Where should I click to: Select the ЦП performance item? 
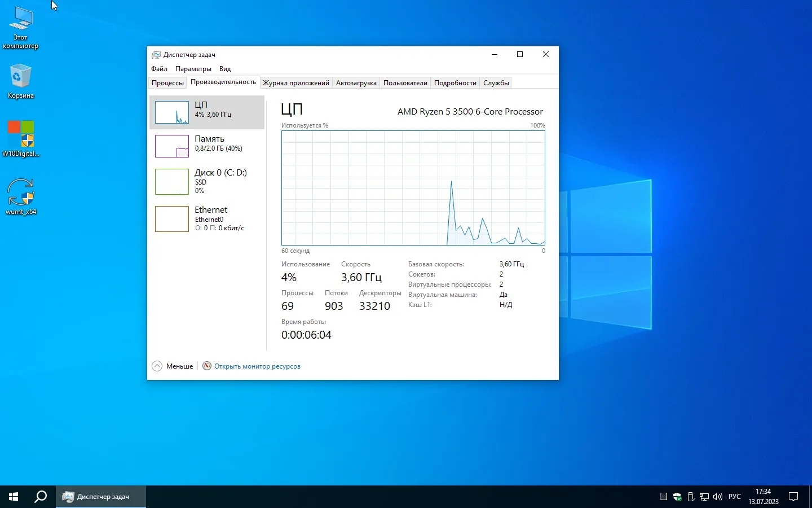coord(207,112)
